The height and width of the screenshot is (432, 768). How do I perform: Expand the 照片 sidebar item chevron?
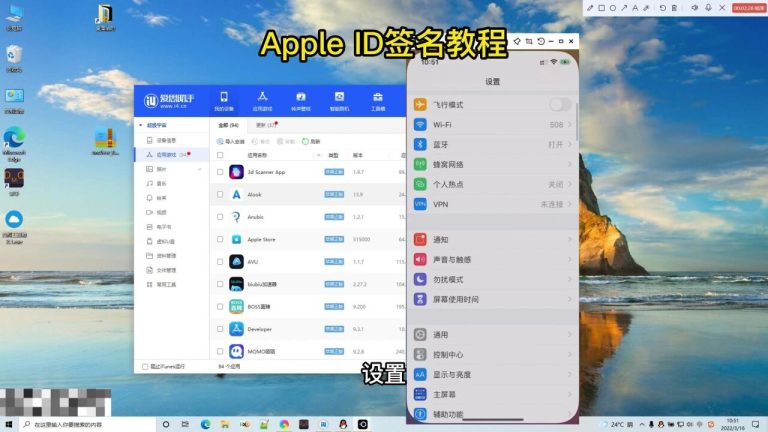pyautogui.click(x=199, y=169)
